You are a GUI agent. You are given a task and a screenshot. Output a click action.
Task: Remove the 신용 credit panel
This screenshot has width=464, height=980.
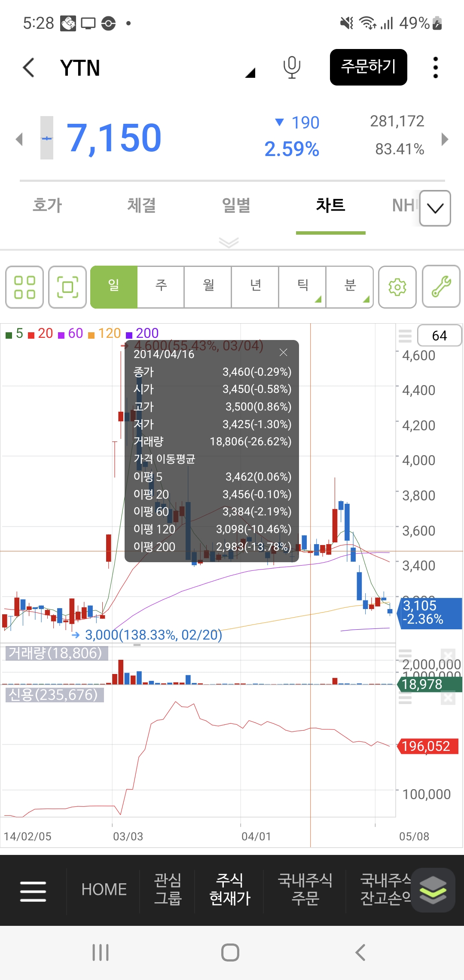[448, 698]
